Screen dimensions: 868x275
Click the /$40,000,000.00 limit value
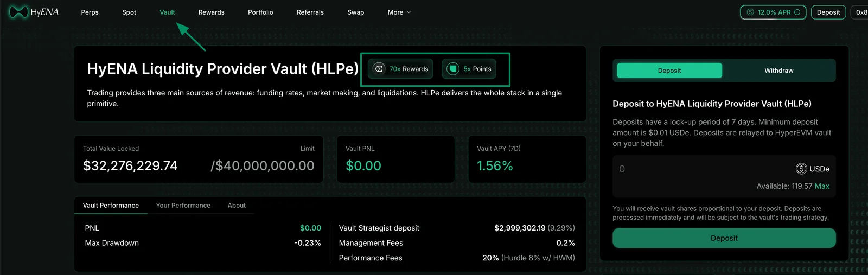263,166
